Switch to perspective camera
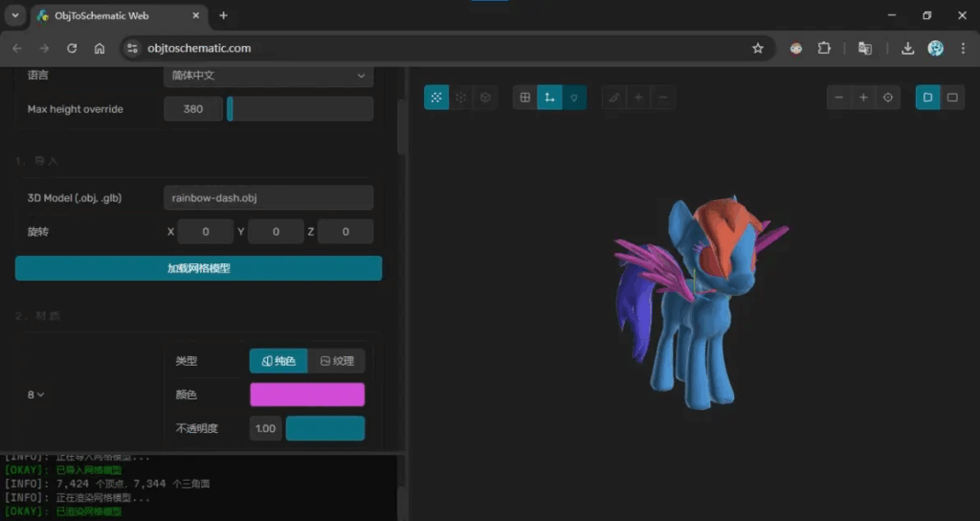 (x=927, y=98)
